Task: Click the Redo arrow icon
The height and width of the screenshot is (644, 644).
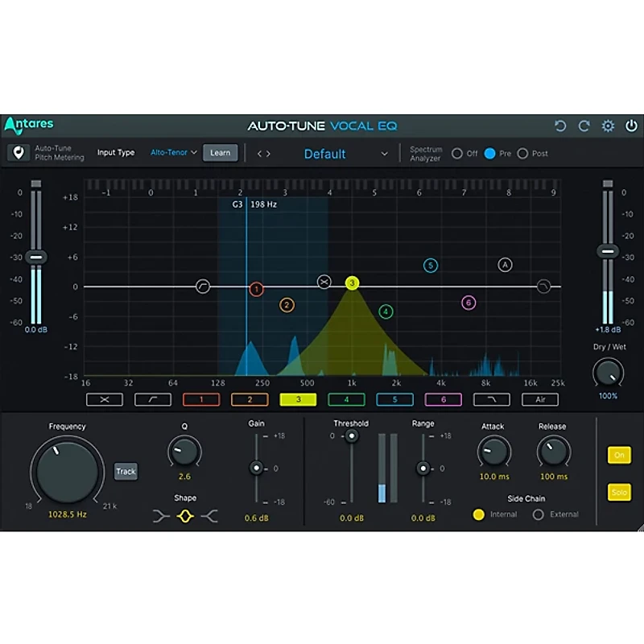Action: [583, 125]
